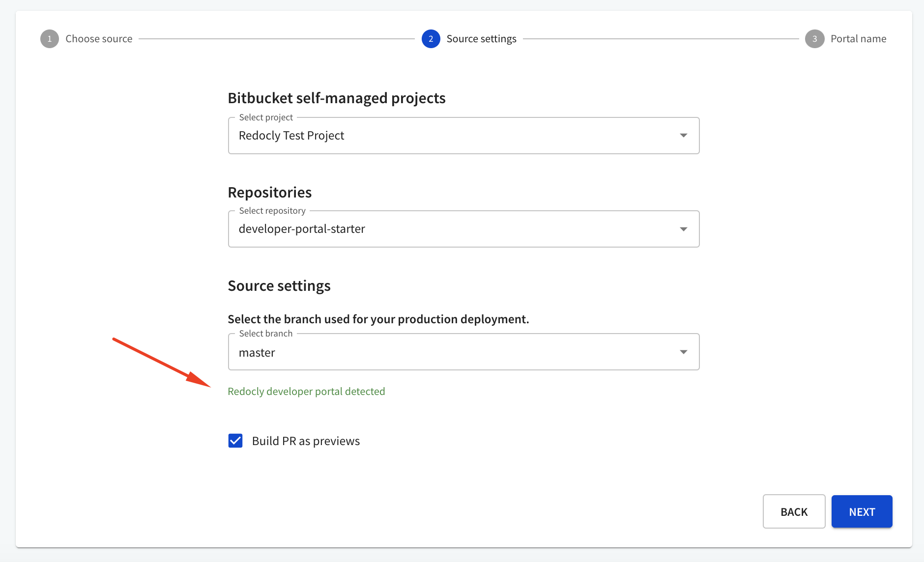Click Redocly developer portal detected message
924x562 pixels.
[x=306, y=392]
